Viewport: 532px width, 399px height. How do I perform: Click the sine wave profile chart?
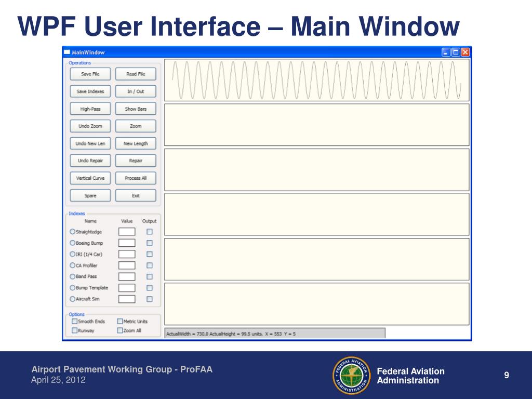point(317,80)
